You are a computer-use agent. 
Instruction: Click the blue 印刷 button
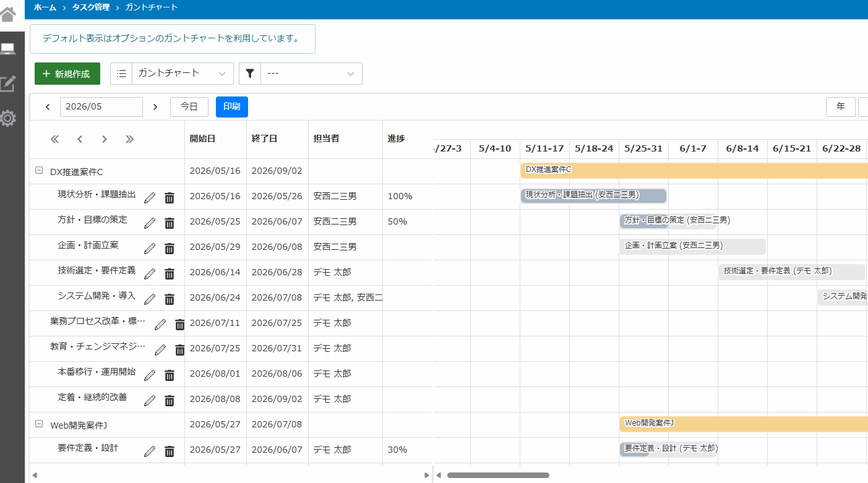point(232,107)
